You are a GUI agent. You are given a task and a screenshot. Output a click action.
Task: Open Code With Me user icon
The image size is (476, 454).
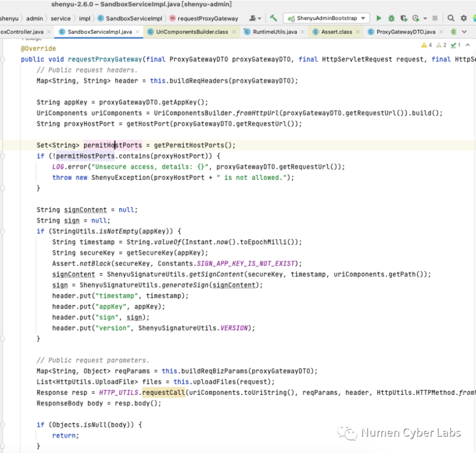click(x=253, y=18)
